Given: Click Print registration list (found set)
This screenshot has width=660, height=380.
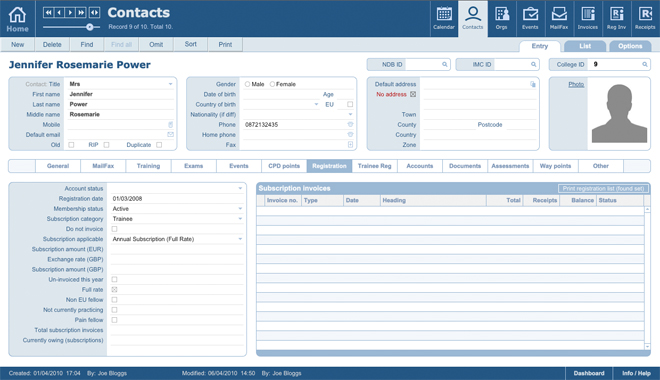Looking at the screenshot, I should (x=603, y=189).
